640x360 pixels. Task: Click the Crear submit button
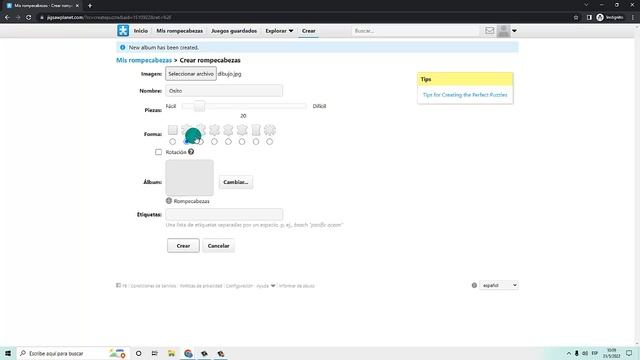[x=183, y=246]
